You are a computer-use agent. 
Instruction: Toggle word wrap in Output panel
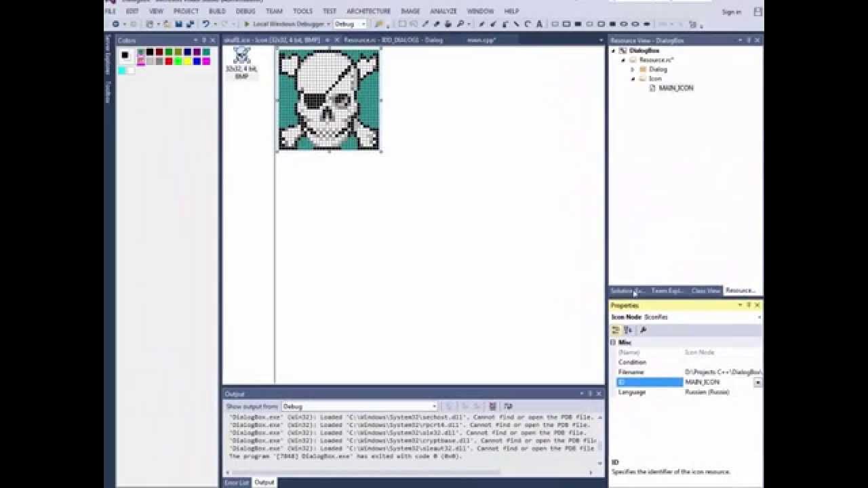508,407
